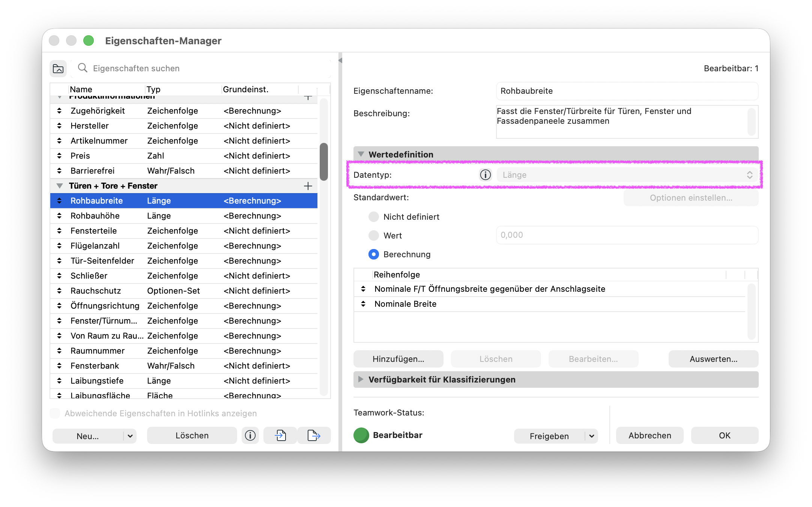Click reorder handle of Fensterbank row

click(59, 366)
